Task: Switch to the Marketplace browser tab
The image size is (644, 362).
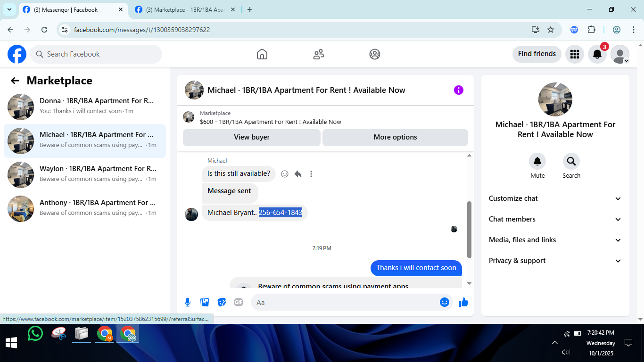Action: (185, 9)
